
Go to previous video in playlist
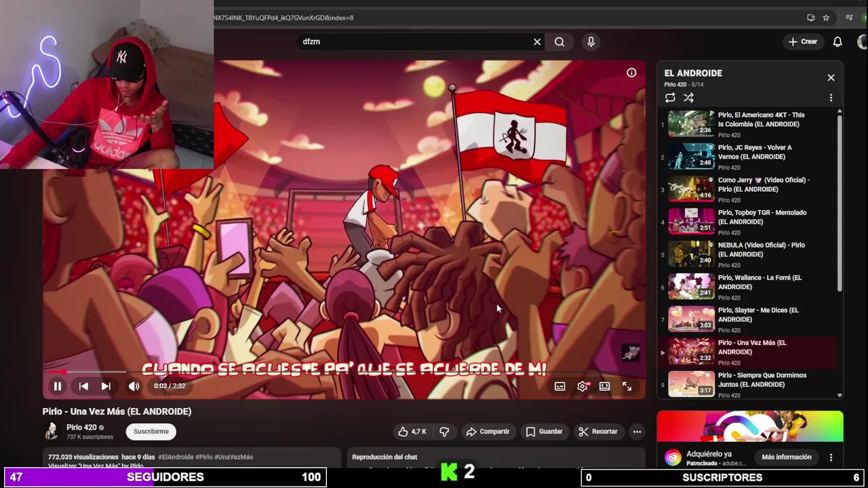pyautogui.click(x=83, y=386)
